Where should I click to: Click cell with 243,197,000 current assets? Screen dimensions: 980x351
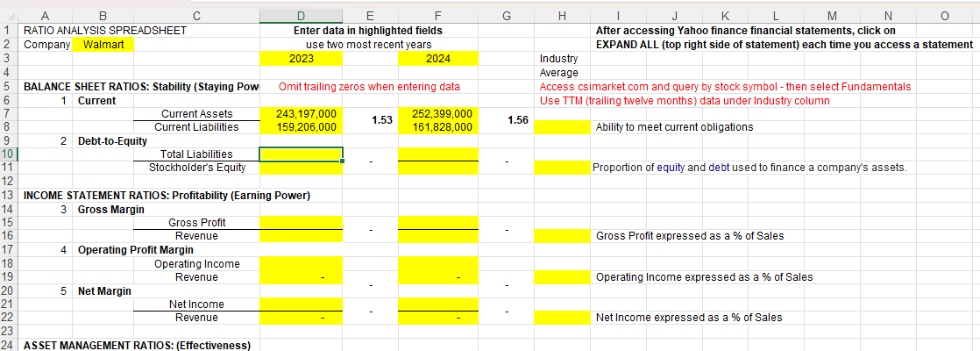pyautogui.click(x=302, y=113)
